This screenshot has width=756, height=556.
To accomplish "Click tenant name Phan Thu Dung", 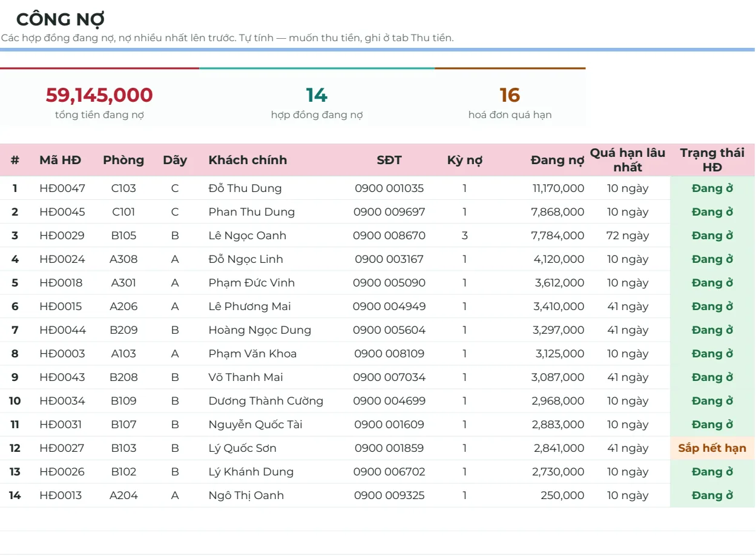I will click(x=252, y=212).
